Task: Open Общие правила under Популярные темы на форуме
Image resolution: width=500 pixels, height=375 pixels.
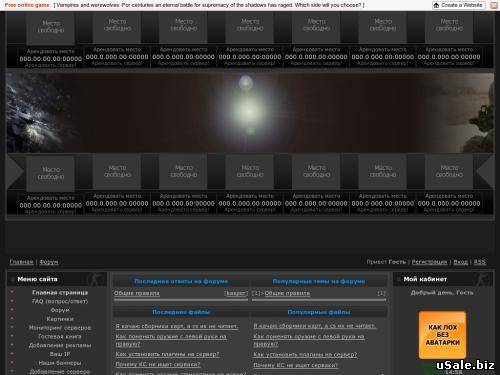Action: point(287,293)
